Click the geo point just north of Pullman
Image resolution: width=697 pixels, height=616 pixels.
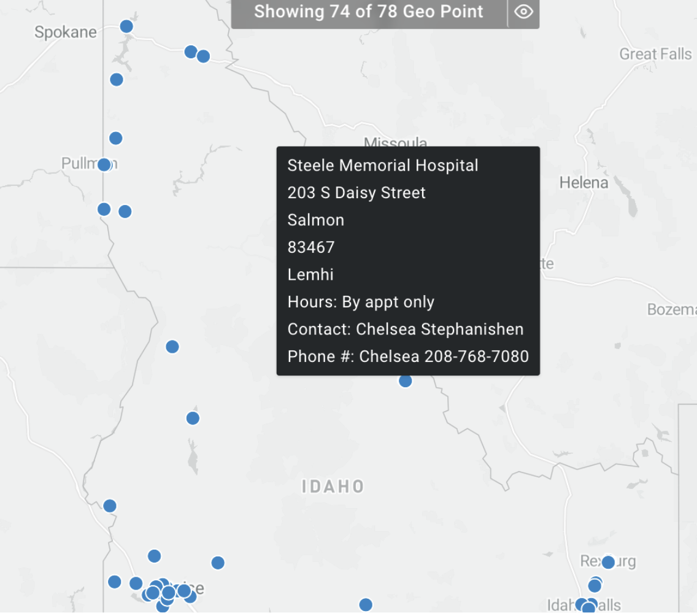[115, 138]
